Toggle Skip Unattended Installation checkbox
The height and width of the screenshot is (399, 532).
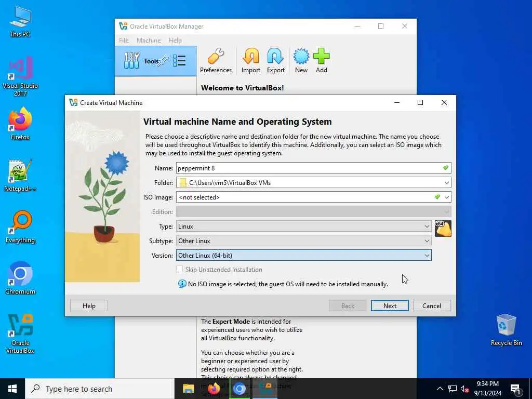[x=179, y=270]
